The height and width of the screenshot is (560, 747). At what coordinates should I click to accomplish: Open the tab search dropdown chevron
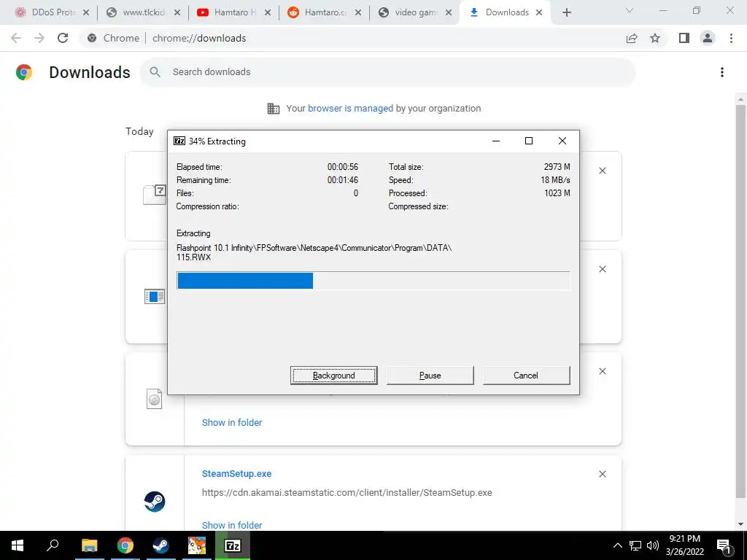tap(630, 10)
